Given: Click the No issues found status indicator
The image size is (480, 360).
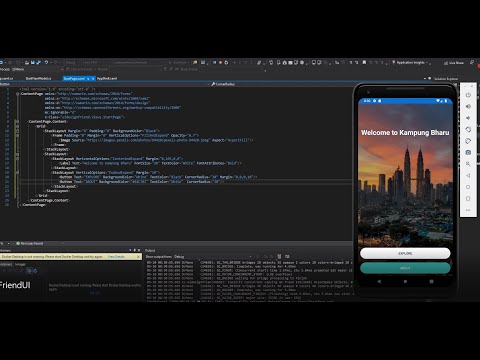Looking at the screenshot, I should click(x=29, y=243).
